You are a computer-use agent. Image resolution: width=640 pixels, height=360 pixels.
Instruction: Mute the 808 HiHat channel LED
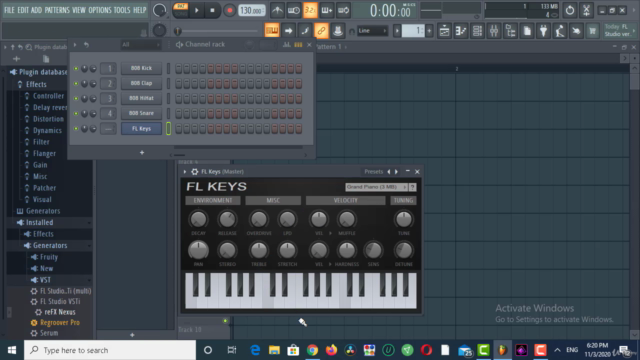click(76, 98)
